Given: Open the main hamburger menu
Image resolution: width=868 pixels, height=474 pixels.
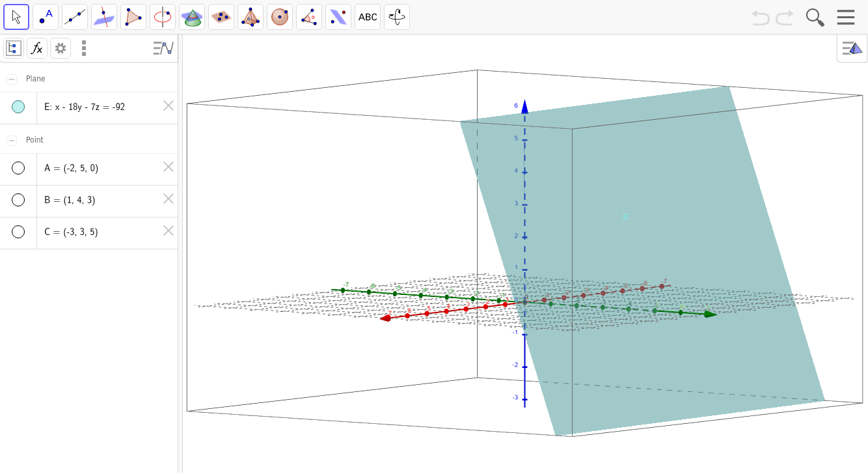Looking at the screenshot, I should point(846,17).
